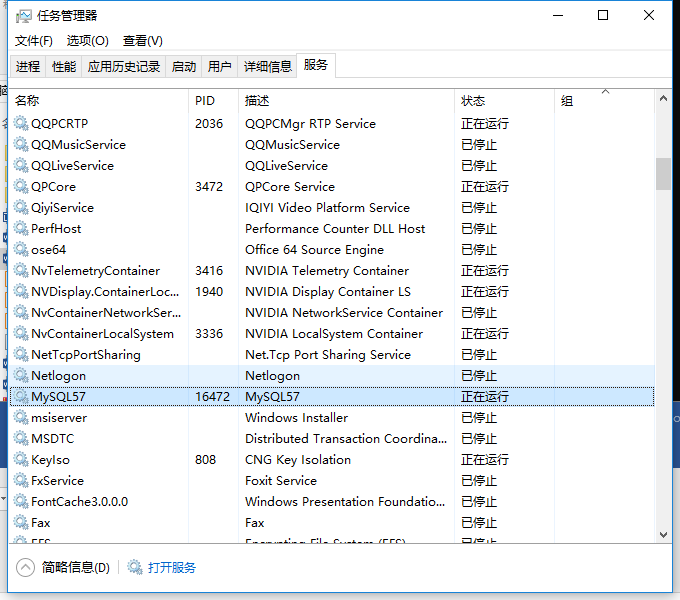Switch to the 性能 tab

64,66
